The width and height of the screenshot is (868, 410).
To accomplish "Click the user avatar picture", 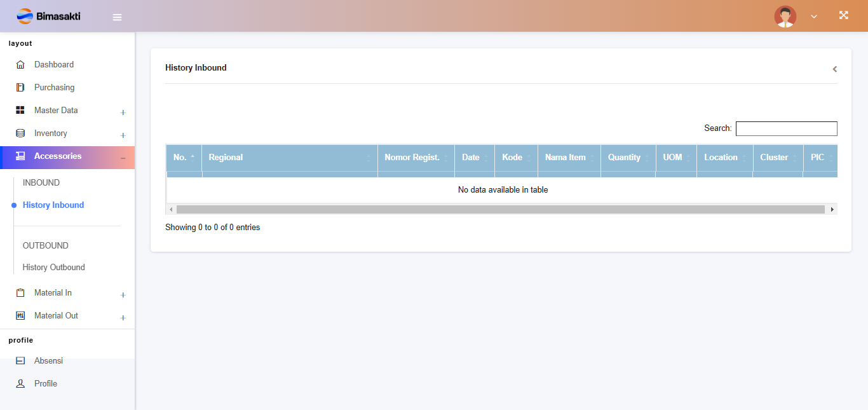I will 785,17.
